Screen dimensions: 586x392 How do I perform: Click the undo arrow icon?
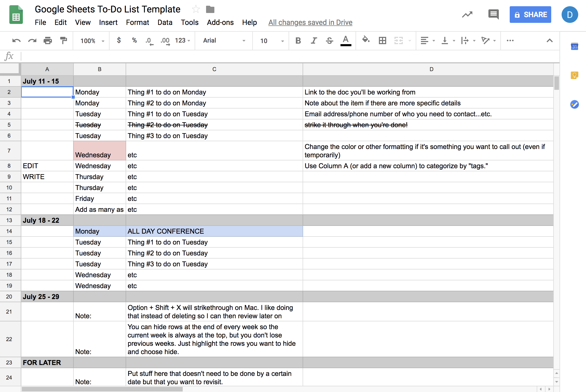click(x=16, y=40)
